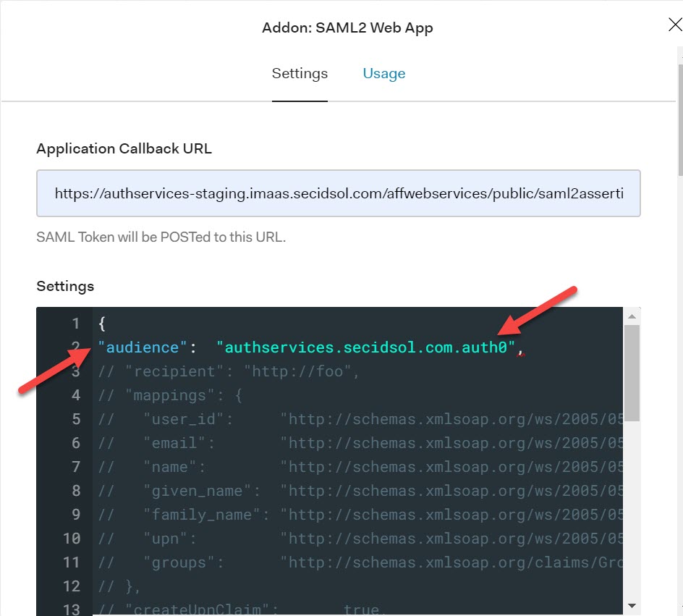Click line number 4 in the gutter
The width and height of the screenshot is (683, 616).
click(76, 395)
